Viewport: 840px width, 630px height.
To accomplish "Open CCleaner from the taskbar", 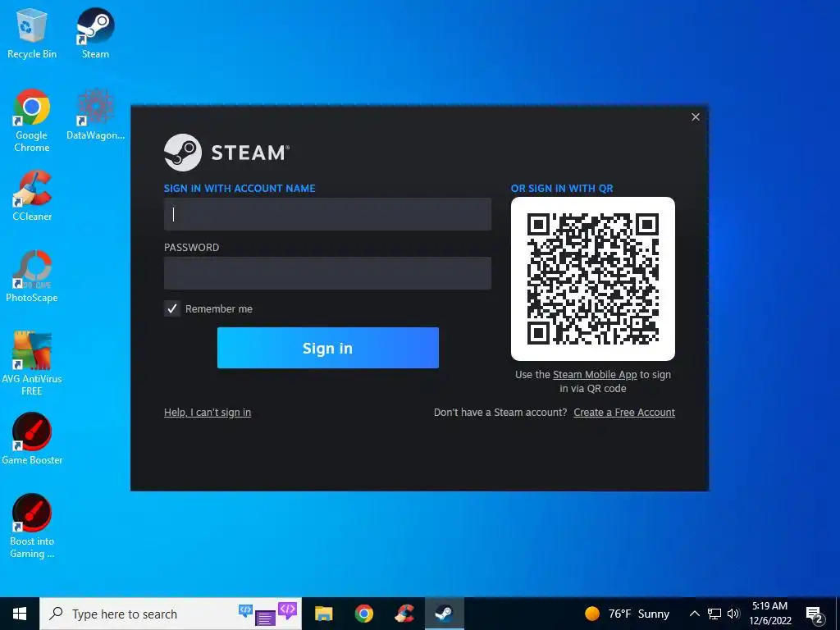I will 404,614.
